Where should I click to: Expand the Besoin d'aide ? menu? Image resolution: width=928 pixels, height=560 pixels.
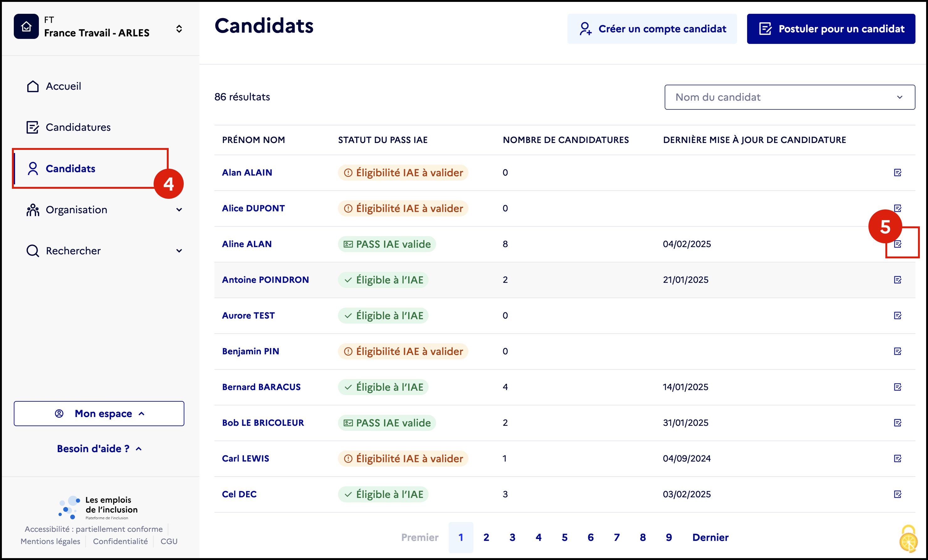pos(99,448)
